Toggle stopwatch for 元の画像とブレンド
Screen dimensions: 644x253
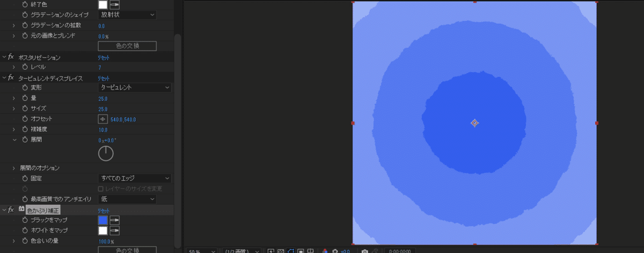25,35
